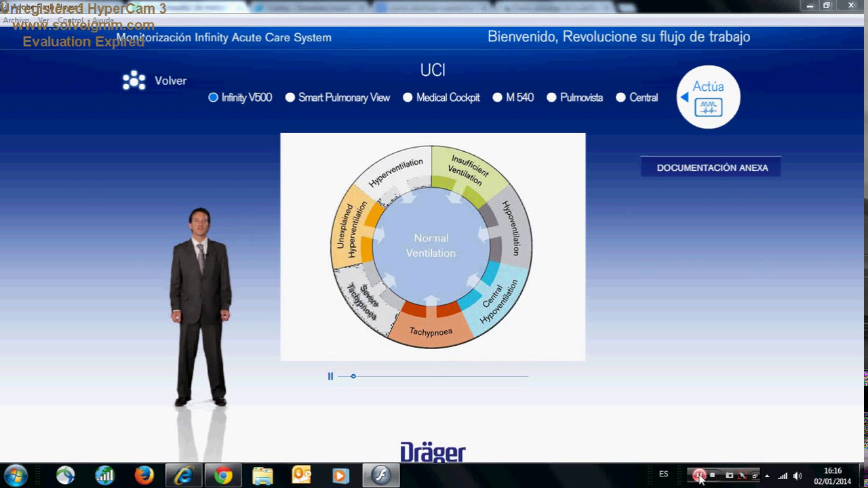Open Internet Explorer from the taskbar
Viewport: 868px width, 488px height.
click(184, 476)
